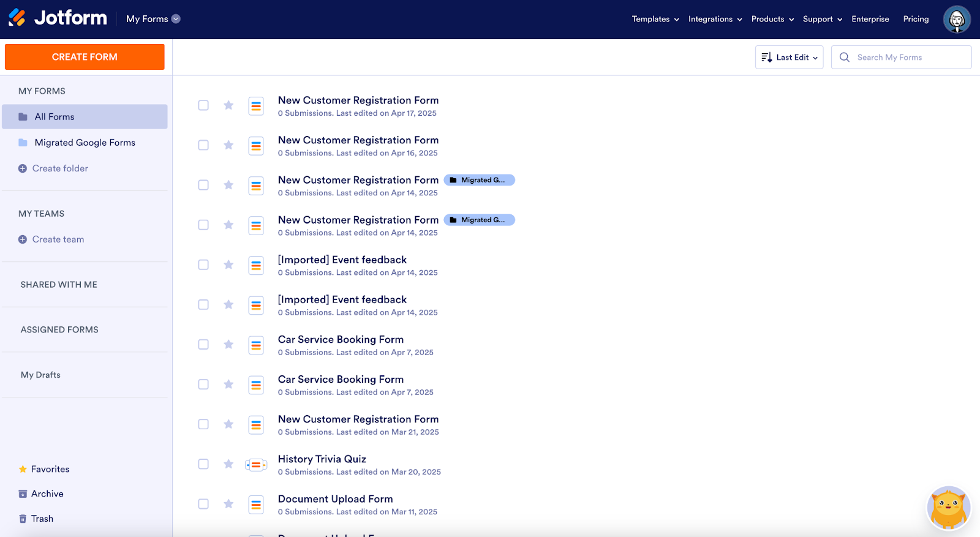Screen dimensions: 980x537
Task: Open the user profile avatar
Action: coord(956,20)
